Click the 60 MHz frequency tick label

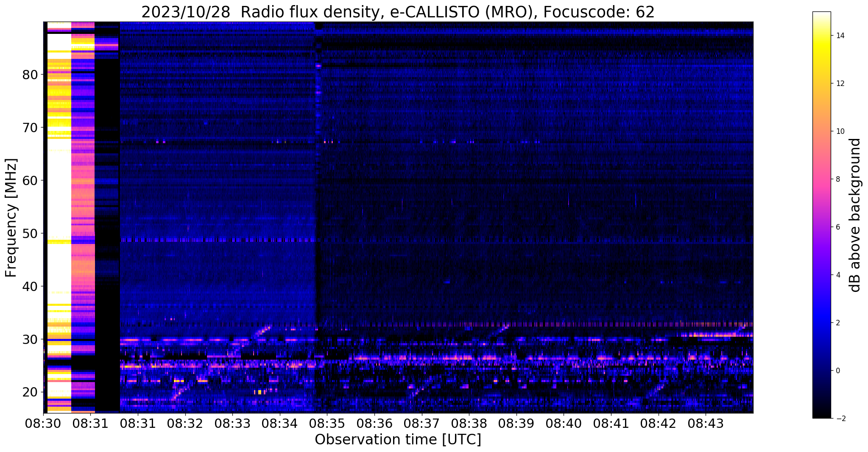(x=30, y=181)
